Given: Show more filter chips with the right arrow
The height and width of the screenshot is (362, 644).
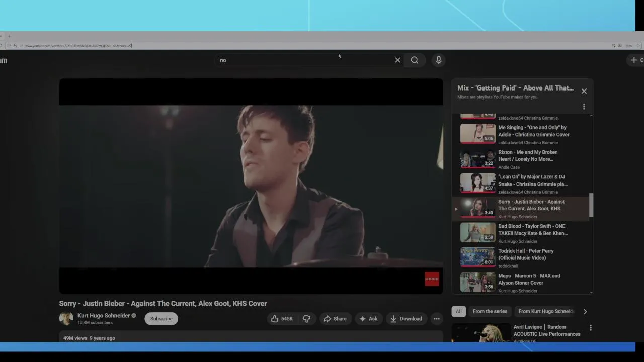Looking at the screenshot, I should tap(585, 311).
